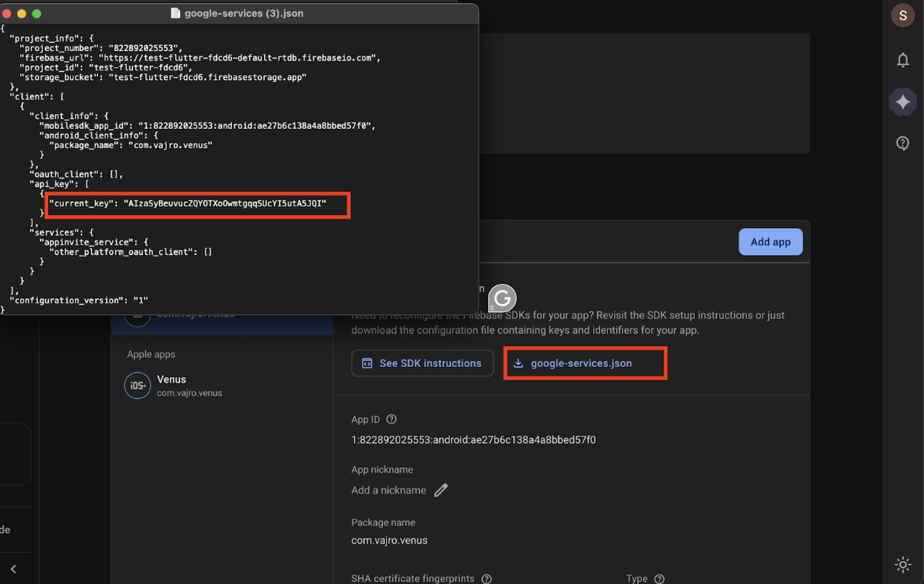Click package name com.vajro.venus in console
This screenshot has height=584, width=924.
click(389, 540)
